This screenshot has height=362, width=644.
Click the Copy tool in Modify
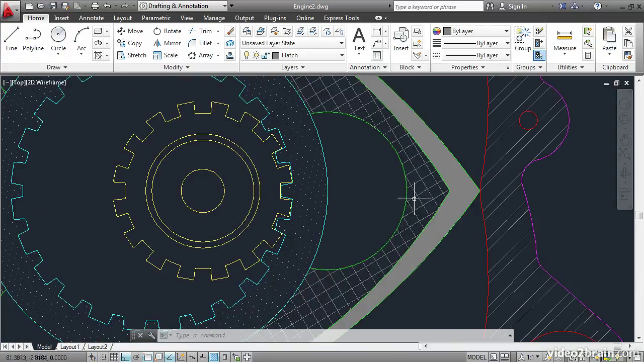tap(130, 43)
